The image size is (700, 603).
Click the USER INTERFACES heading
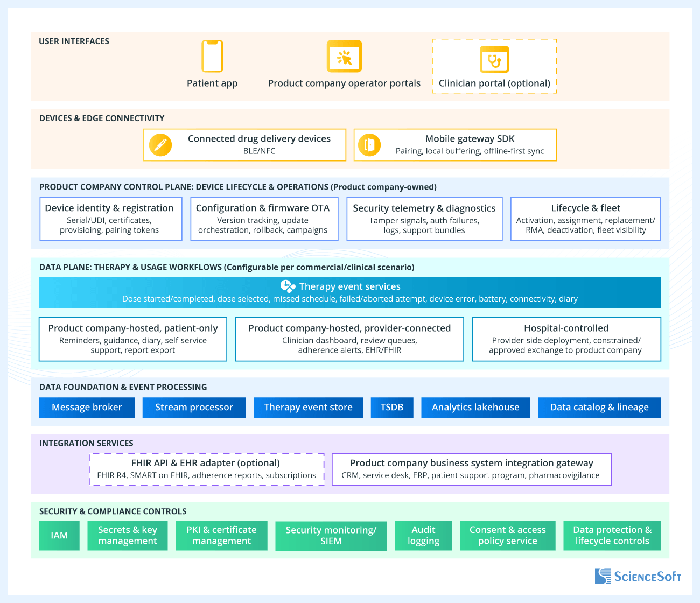point(74,41)
